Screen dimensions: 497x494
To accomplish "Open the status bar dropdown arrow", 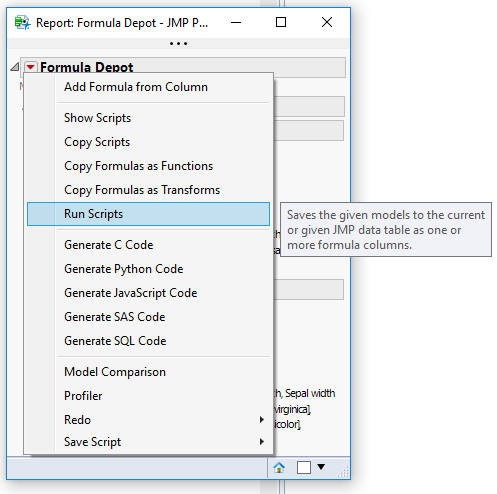I will 321,467.
